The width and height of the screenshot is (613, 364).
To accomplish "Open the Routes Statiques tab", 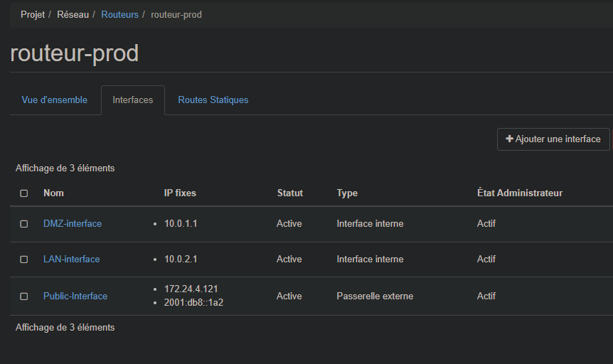I will click(x=213, y=100).
